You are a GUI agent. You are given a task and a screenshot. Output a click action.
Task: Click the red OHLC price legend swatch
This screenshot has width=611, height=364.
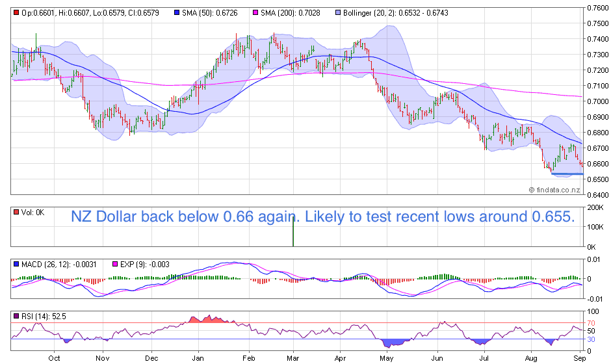point(16,13)
